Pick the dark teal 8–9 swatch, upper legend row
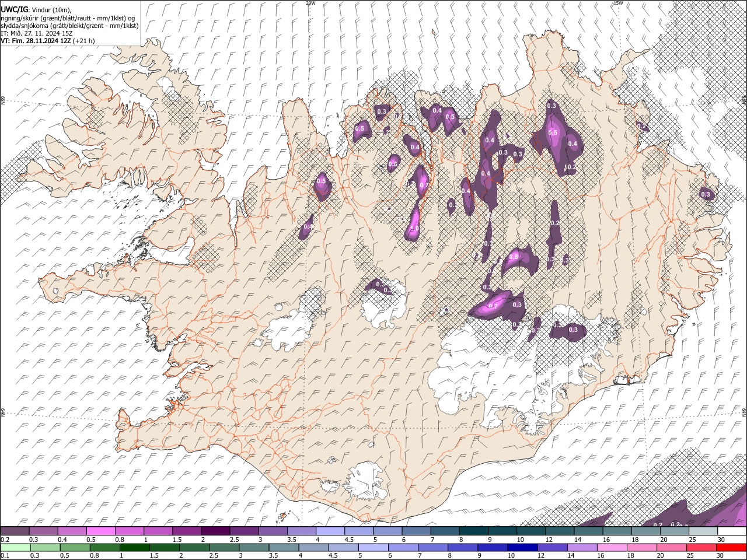Screen dimensions: 747x560 [473, 531]
